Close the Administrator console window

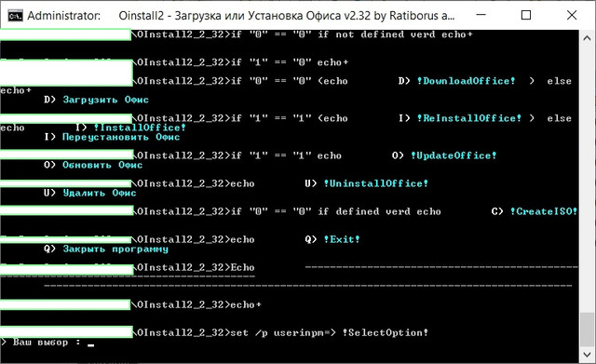click(572, 15)
